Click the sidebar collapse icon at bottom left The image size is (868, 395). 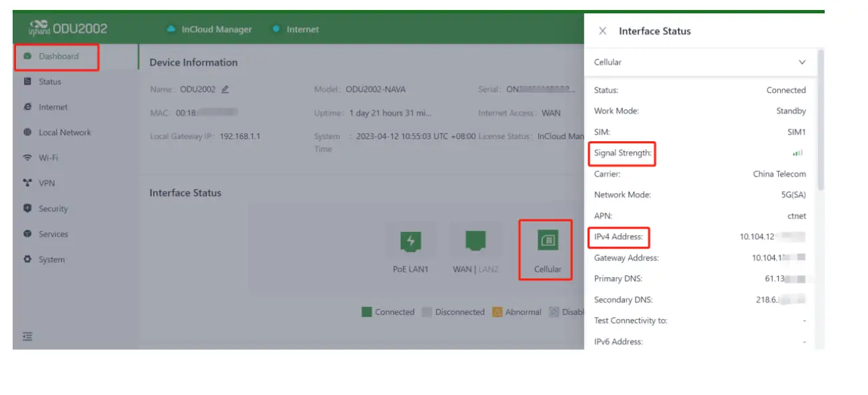[27, 336]
